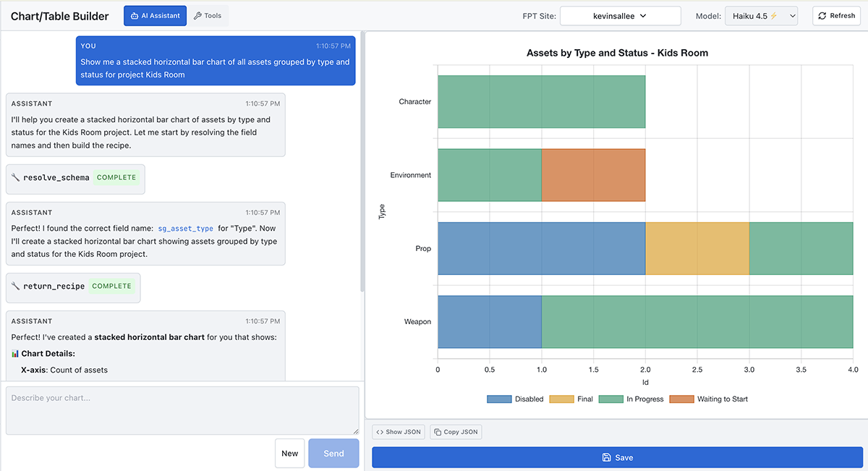Open the Tools panel

[208, 15]
